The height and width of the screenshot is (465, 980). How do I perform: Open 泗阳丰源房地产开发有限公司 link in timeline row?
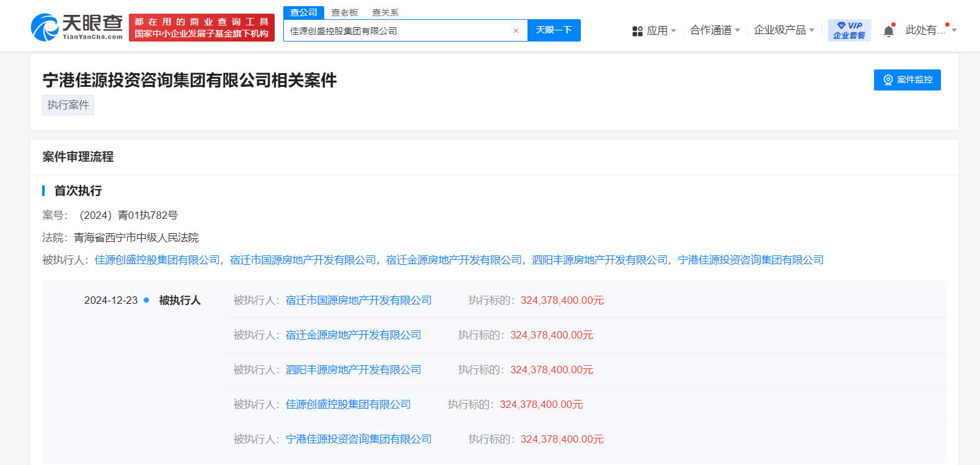click(x=353, y=370)
